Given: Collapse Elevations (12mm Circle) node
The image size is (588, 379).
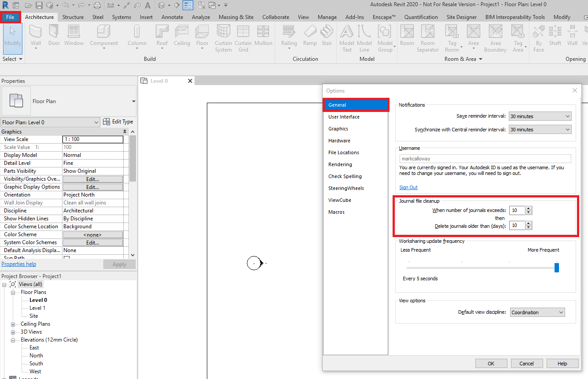Looking at the screenshot, I should (x=13, y=340).
